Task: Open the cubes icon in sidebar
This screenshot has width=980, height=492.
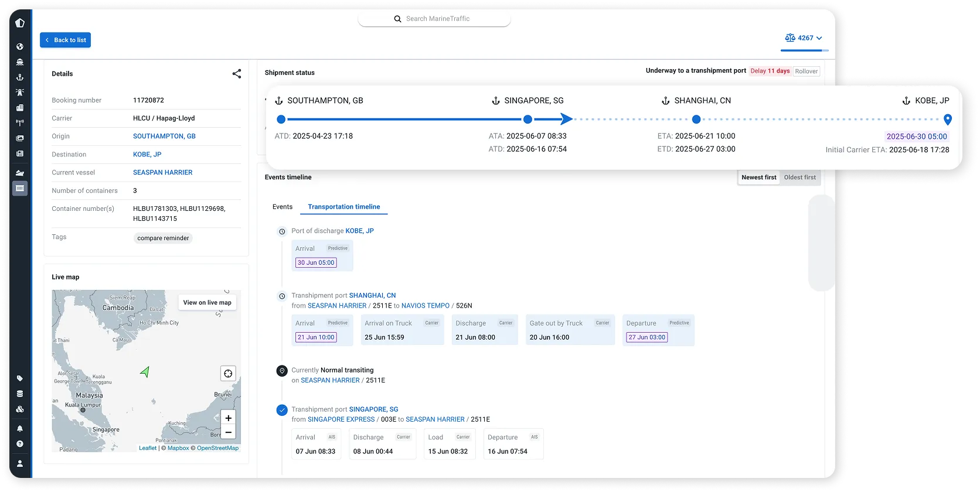Action: click(x=20, y=409)
